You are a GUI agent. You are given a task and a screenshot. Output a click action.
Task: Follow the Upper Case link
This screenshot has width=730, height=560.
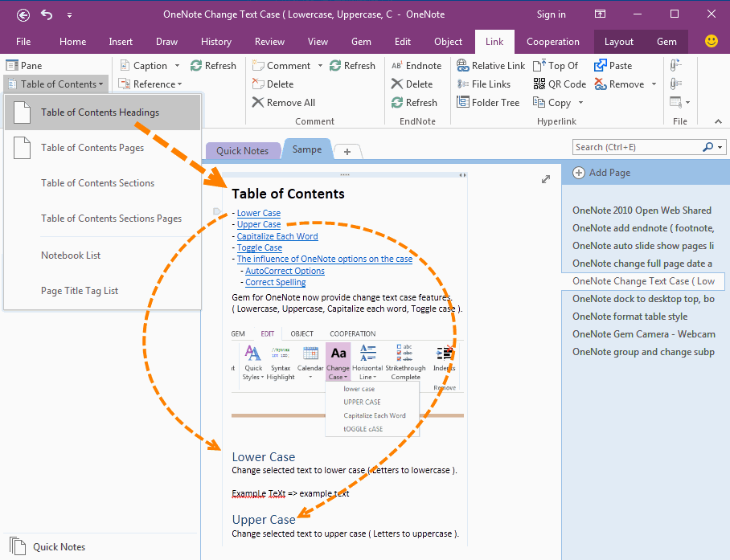[x=258, y=224]
